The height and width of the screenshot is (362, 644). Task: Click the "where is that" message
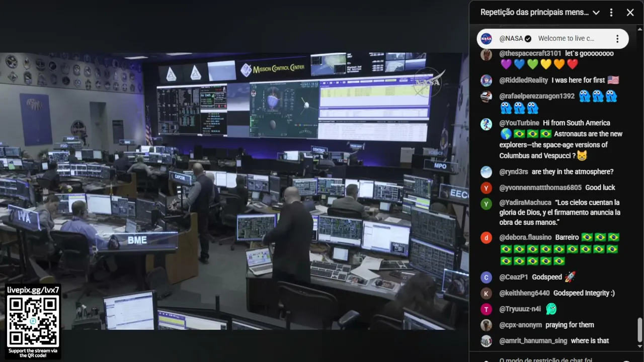590,341
